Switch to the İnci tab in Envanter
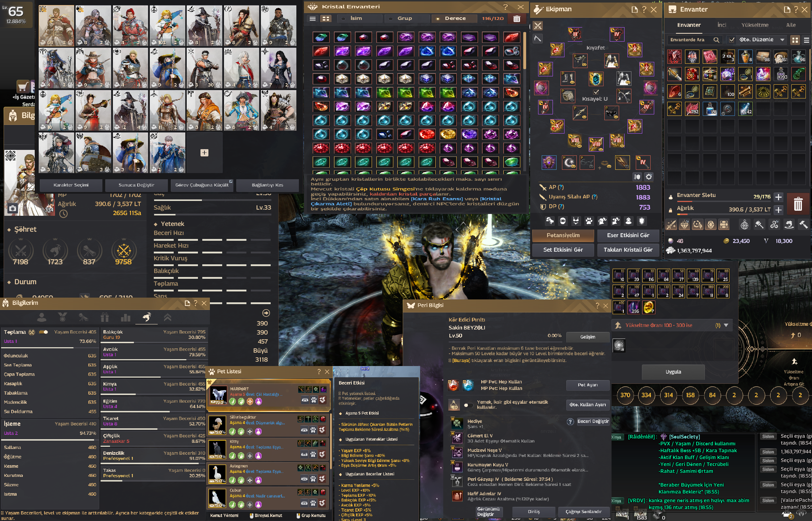Screen dimensions: 812x521 point(722,25)
